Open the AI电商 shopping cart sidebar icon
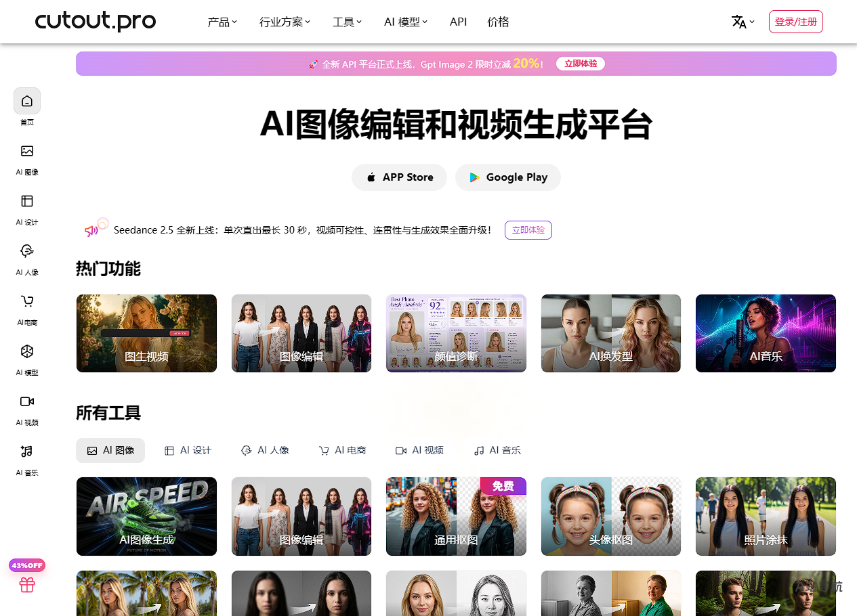The height and width of the screenshot is (616, 857). [27, 301]
